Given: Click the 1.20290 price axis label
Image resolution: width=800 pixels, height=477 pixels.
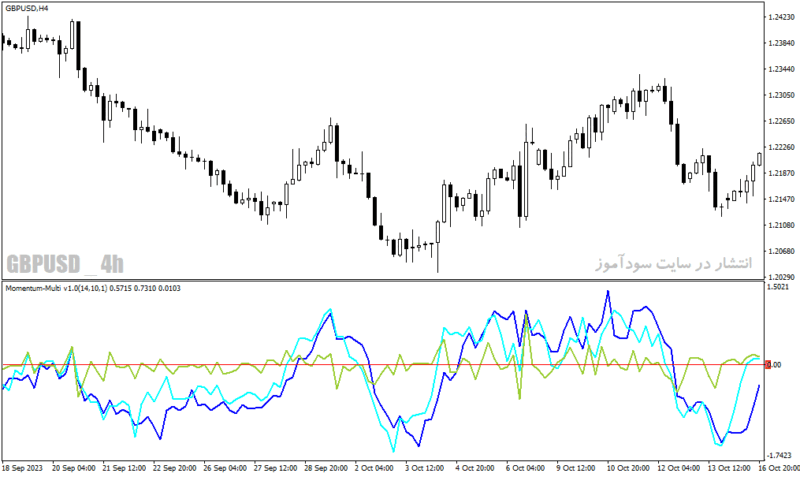Looking at the screenshot, I should coord(782,277).
